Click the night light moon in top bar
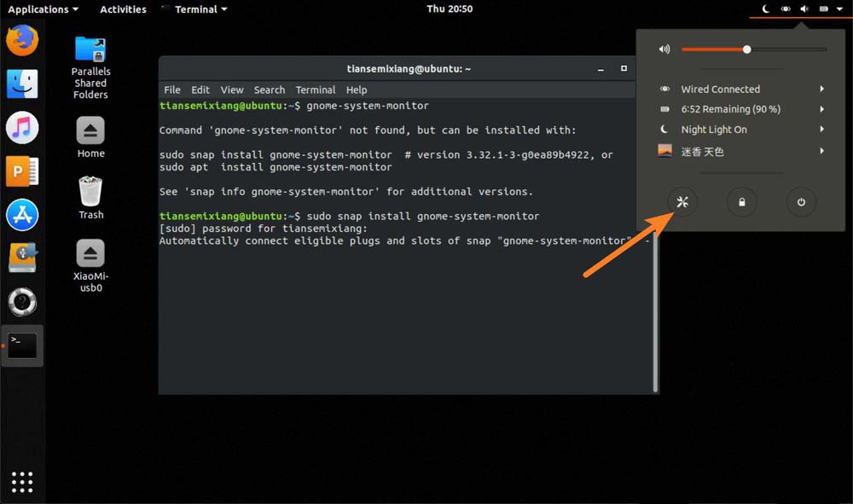This screenshot has height=504, width=853. coord(765,9)
